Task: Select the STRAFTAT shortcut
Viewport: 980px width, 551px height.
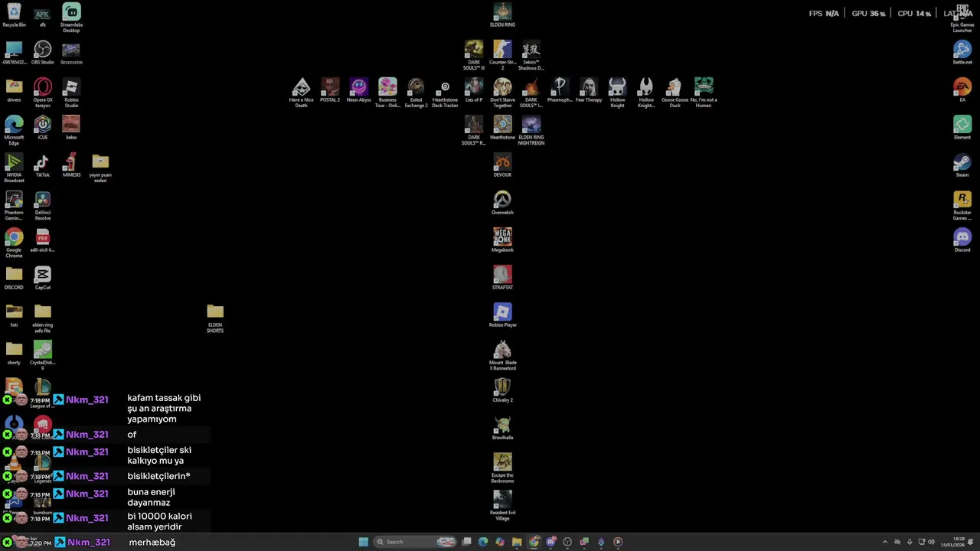Action: point(502,278)
